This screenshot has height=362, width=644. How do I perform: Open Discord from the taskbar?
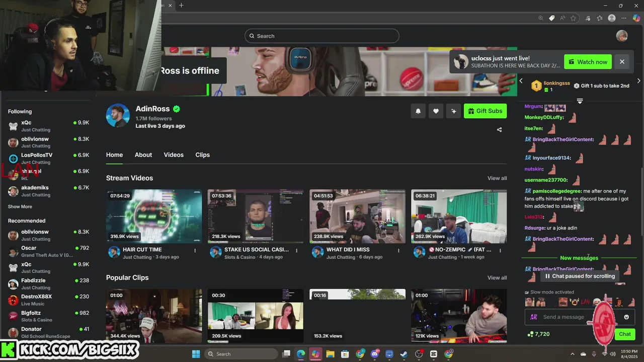[374, 354]
